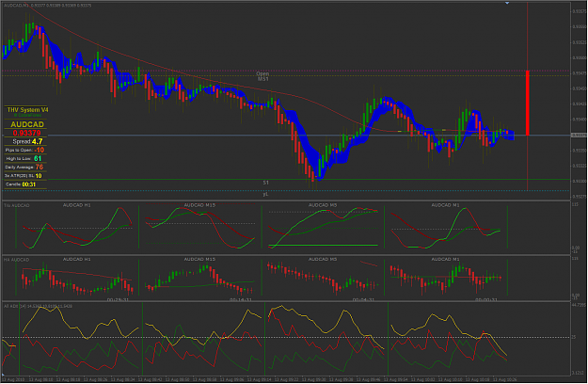Click AUDCAD M5 label in HA window

(x=323, y=259)
